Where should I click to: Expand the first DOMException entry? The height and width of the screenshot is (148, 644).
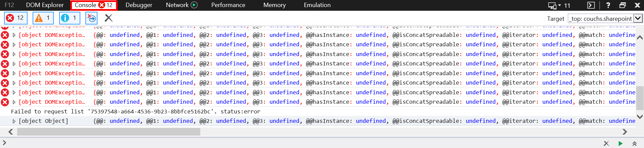click(14, 35)
